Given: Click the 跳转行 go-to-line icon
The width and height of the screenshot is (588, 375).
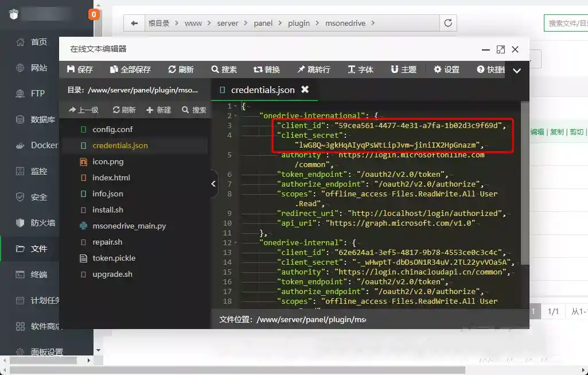Looking at the screenshot, I should click(313, 69).
